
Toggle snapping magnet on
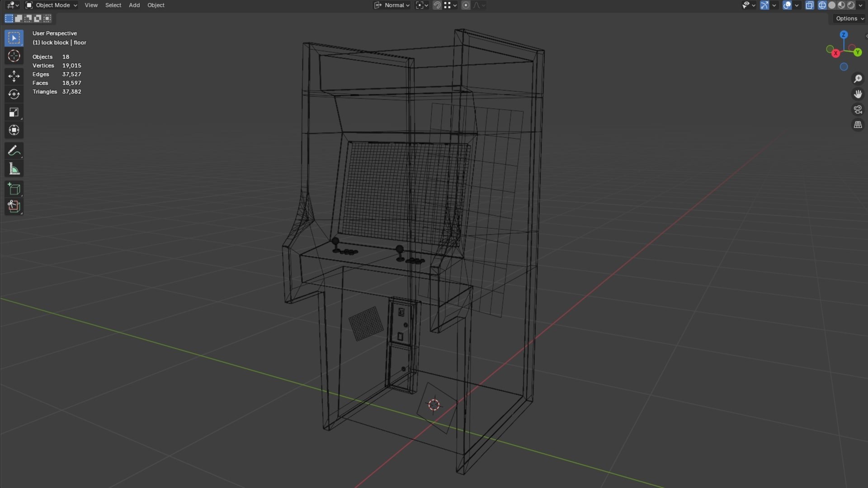click(x=437, y=5)
